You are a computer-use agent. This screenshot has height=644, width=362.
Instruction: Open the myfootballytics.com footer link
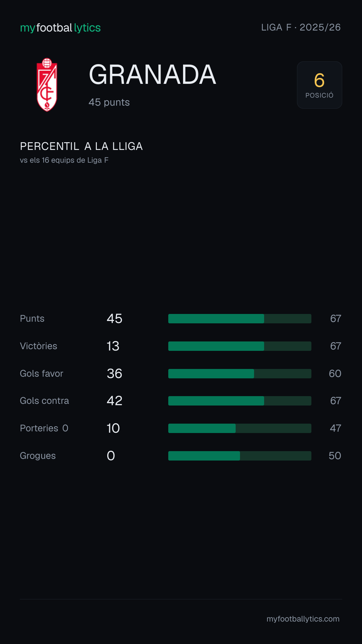pyautogui.click(x=303, y=619)
